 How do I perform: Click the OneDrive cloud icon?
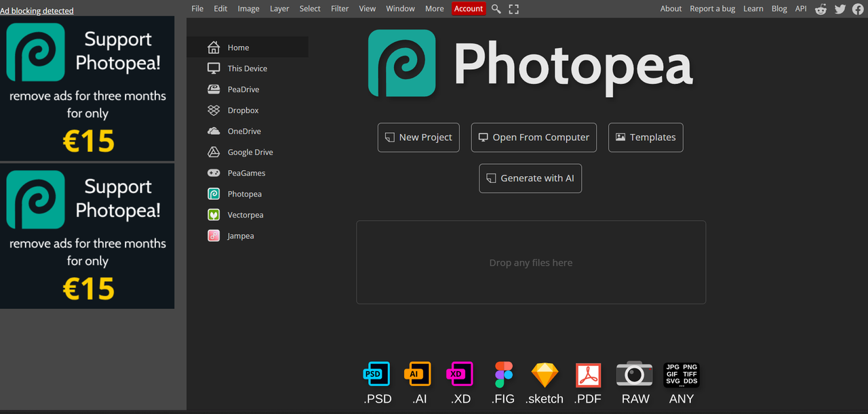click(x=214, y=131)
